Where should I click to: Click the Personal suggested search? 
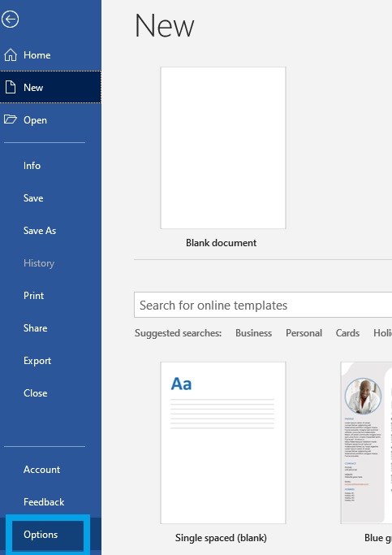point(304,333)
